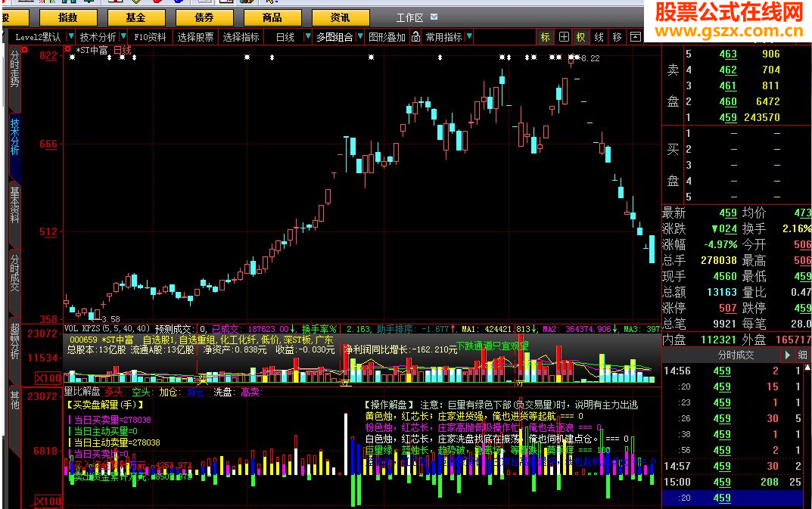
Task: Select the 线 line drawing tool
Action: tap(599, 36)
